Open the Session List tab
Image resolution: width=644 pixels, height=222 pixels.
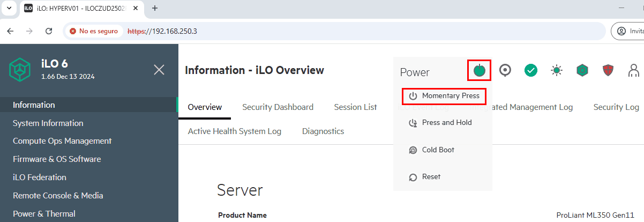click(355, 107)
